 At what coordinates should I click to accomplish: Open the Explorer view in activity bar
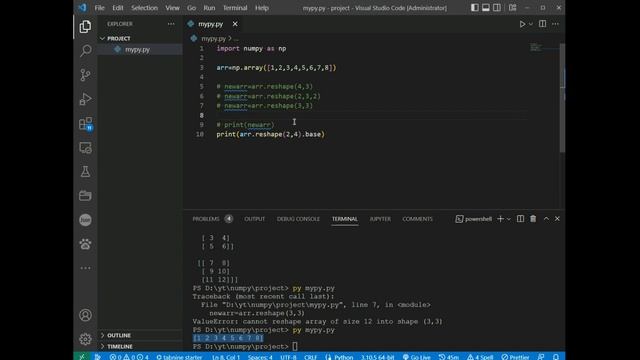click(x=85, y=27)
